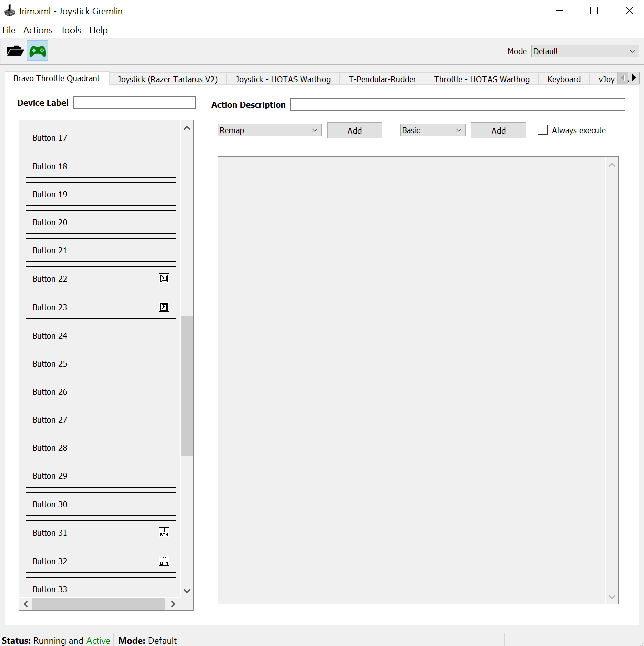This screenshot has height=646, width=644.
Task: Open the Actions menu
Action: (x=38, y=30)
